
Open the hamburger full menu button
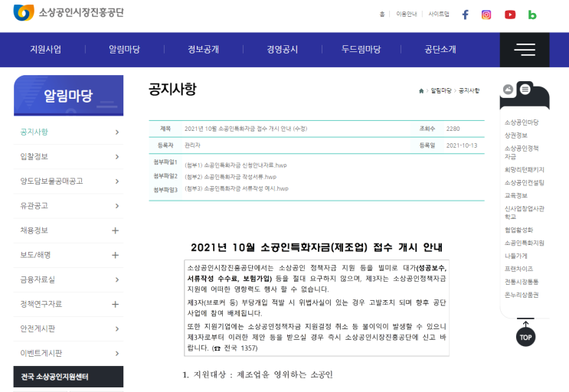point(525,50)
